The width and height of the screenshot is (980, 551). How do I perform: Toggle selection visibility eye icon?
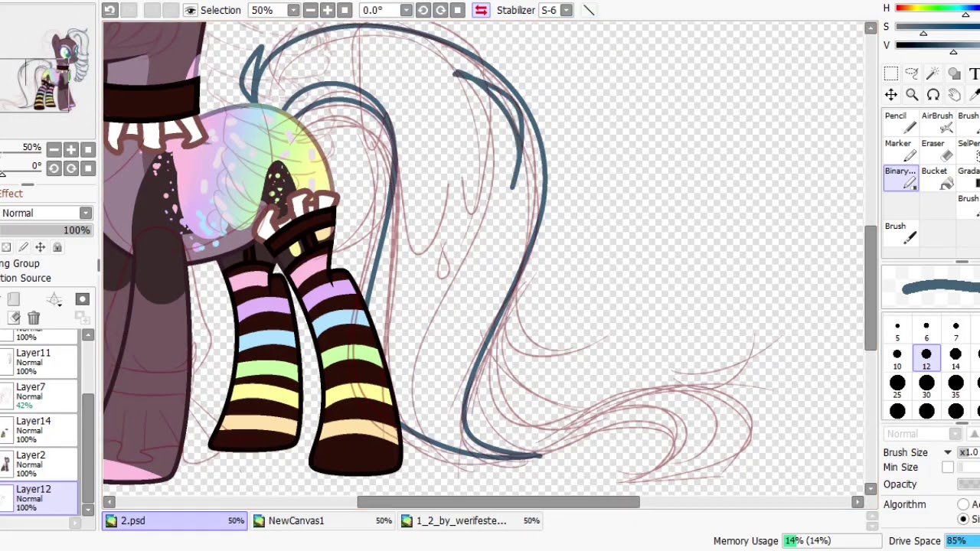[191, 10]
